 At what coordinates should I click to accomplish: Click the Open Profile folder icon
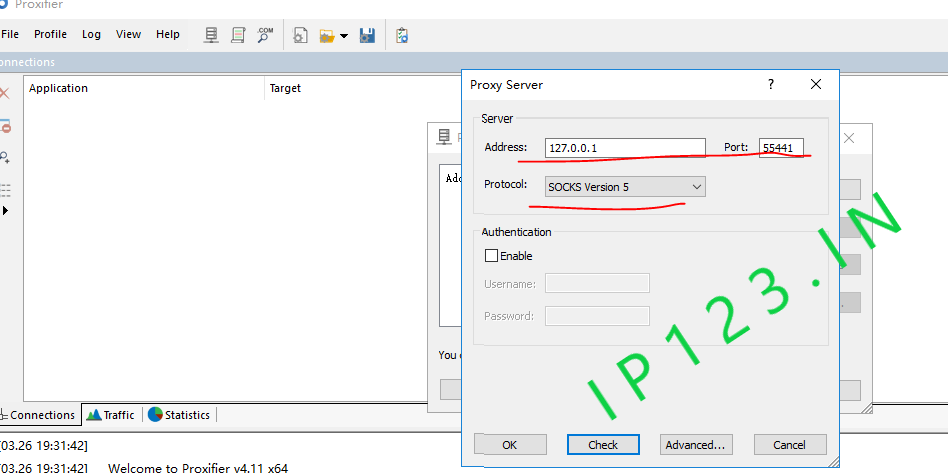click(x=327, y=36)
